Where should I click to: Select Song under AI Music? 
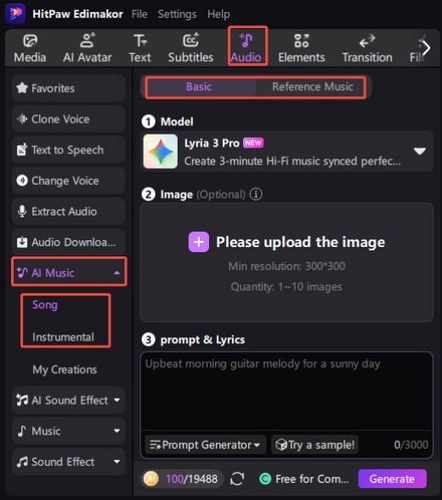(x=45, y=305)
